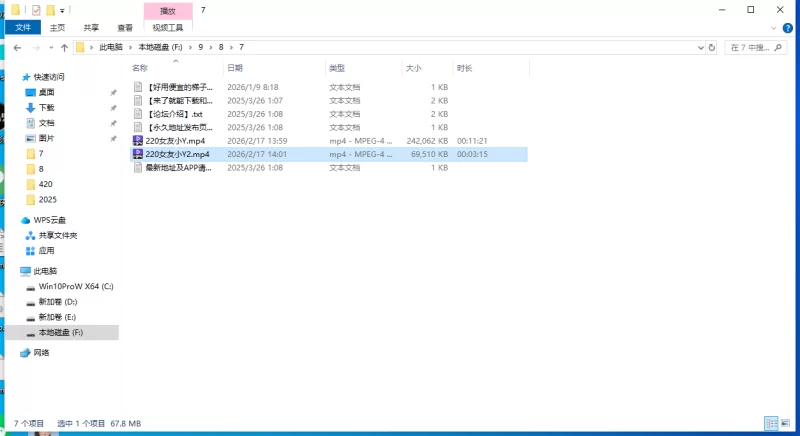The height and width of the screenshot is (436, 800).
Task: Refresh the current folder view
Action: point(712,47)
